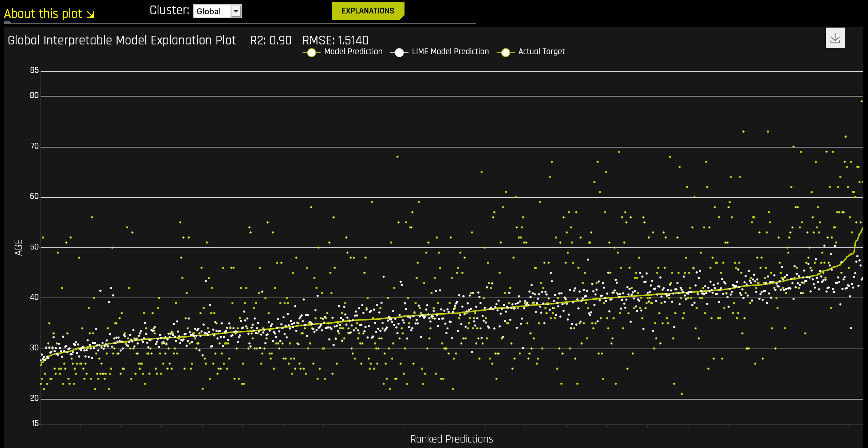Toggle the LIME Model Prediction series label
This screenshot has height=448, width=868.
[x=450, y=52]
